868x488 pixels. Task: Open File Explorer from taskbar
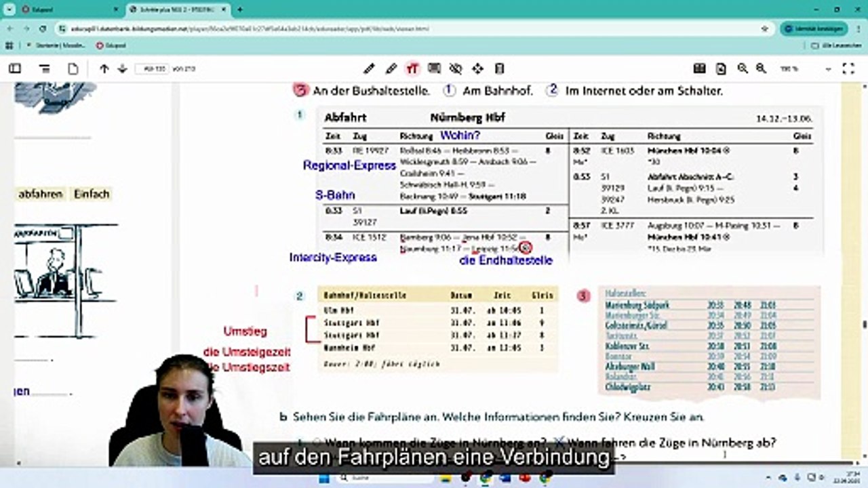pyautogui.click(x=446, y=479)
